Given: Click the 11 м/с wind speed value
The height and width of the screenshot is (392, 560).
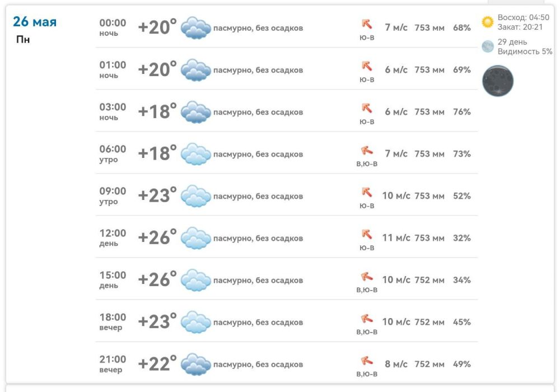Looking at the screenshot, I should [x=396, y=238].
